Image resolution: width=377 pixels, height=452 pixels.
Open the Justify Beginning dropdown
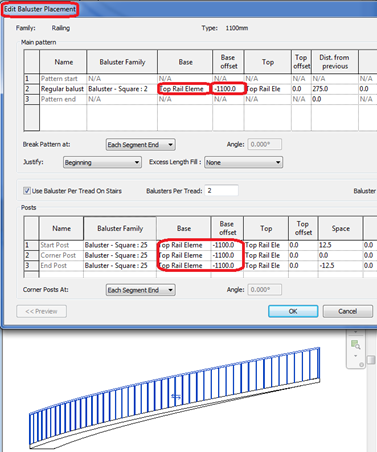coord(102,162)
